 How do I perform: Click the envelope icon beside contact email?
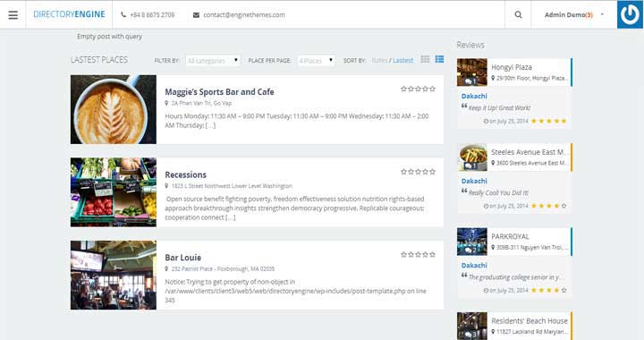click(196, 15)
